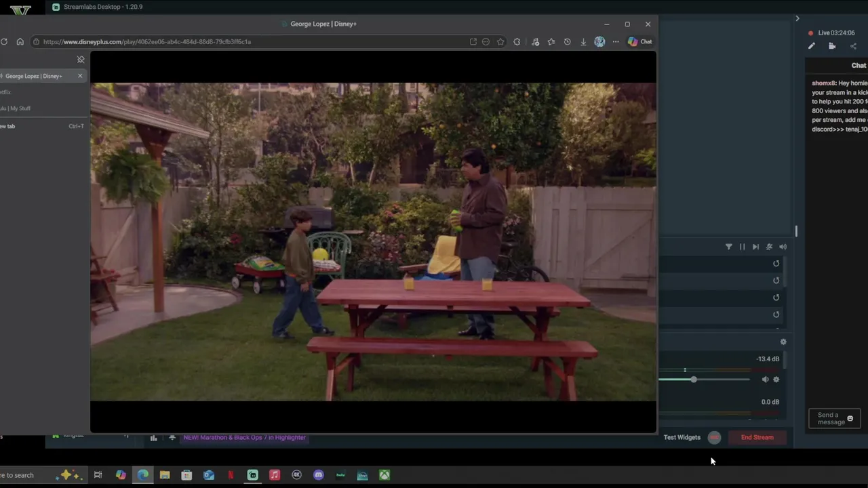This screenshot has width=868, height=488.
Task: Open Edge downloads arrow icon
Action: pos(583,41)
